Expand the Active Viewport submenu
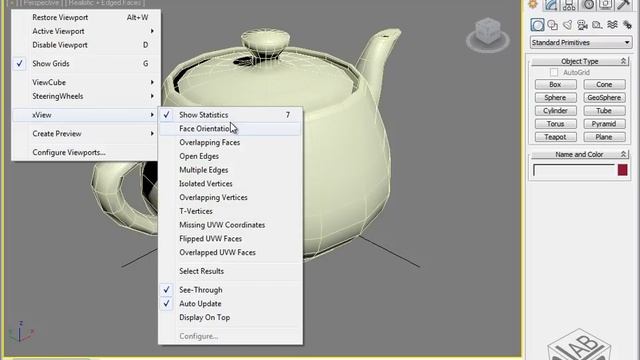 [86, 31]
